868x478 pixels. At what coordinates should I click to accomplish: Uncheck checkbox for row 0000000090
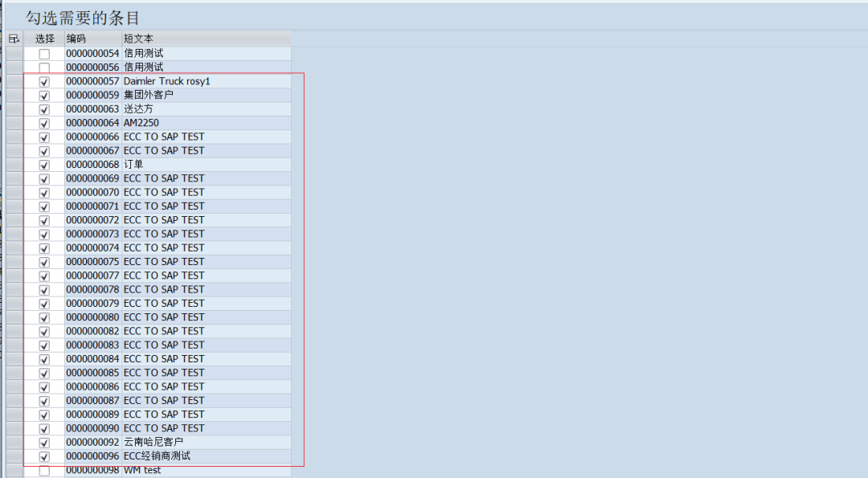pos(44,429)
